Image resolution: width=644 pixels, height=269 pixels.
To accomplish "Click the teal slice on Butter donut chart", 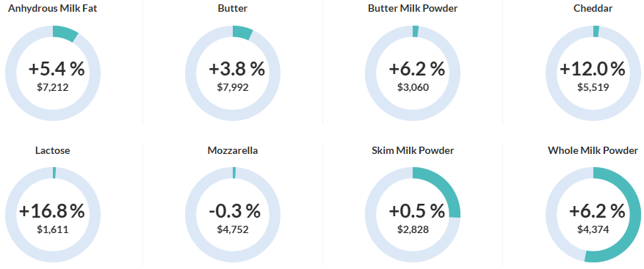I will (x=242, y=32).
